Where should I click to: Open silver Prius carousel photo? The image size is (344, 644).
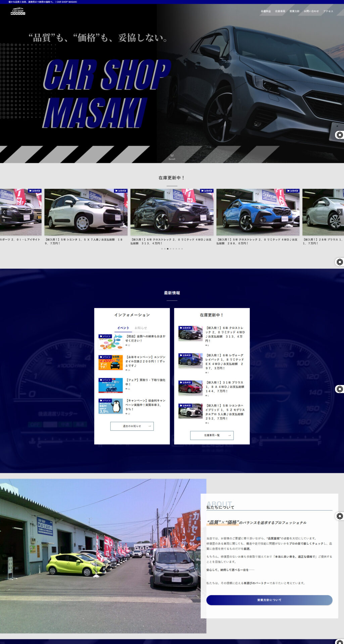(323, 212)
